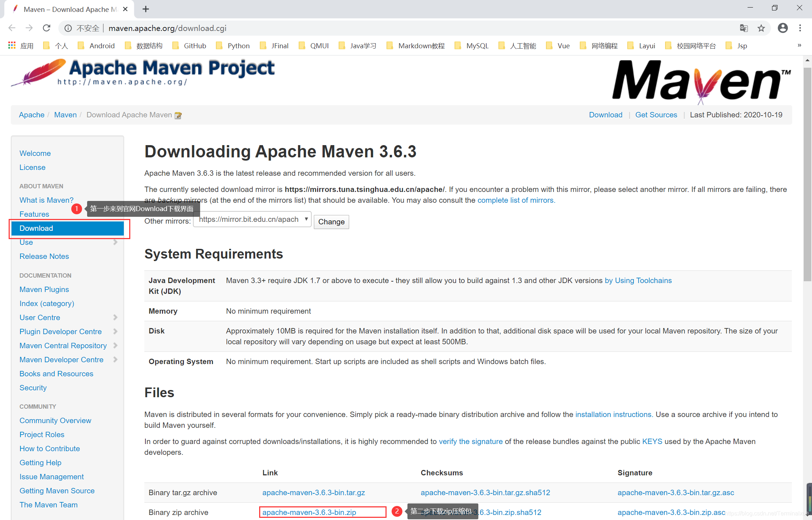Expand Maven Central Repository submenu

pyautogui.click(x=115, y=346)
